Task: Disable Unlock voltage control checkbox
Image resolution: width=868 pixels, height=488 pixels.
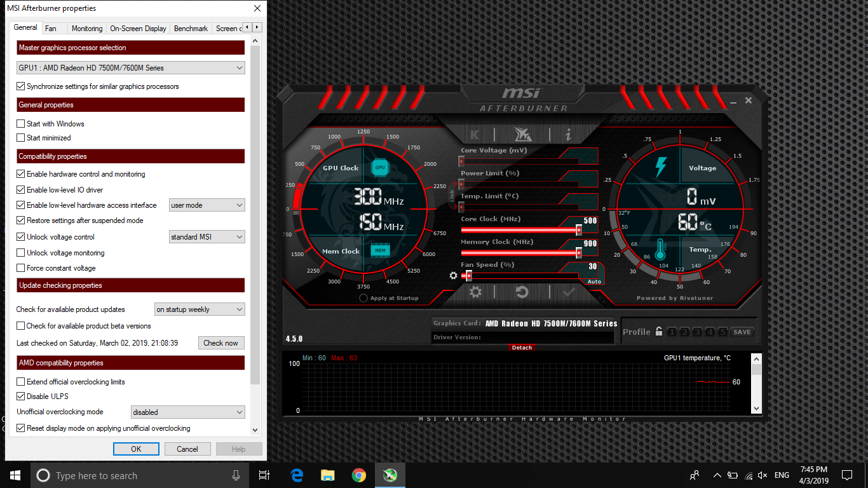Action: tap(21, 237)
